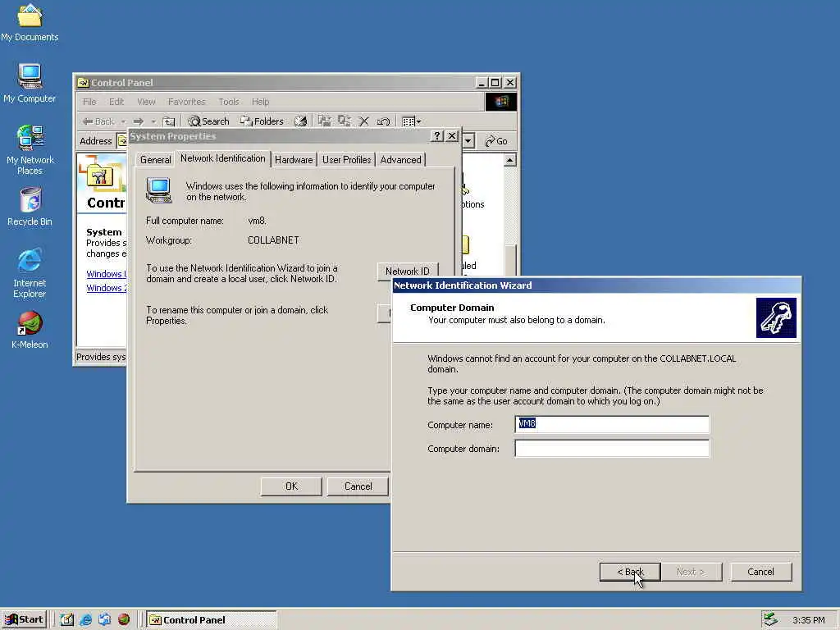This screenshot has height=630, width=840.
Task: Open the View menu in Control Panel
Action: [x=146, y=102]
